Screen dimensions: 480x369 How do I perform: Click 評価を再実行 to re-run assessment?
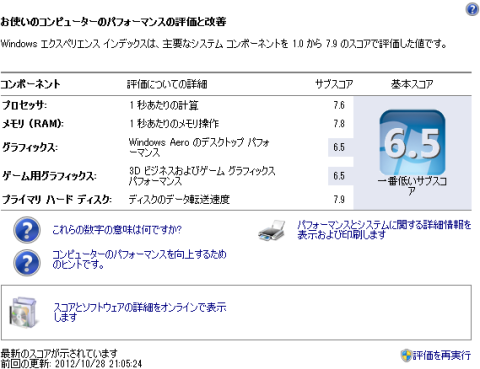(x=442, y=355)
